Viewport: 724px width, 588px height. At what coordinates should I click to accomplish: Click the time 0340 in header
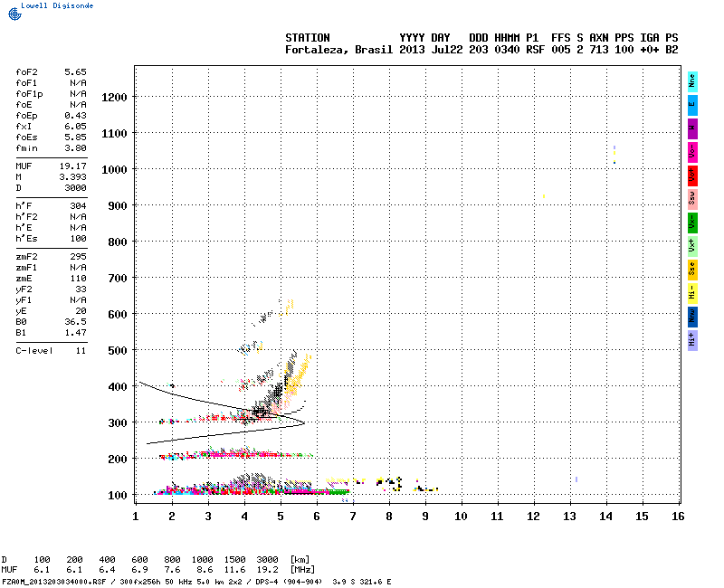[507, 50]
